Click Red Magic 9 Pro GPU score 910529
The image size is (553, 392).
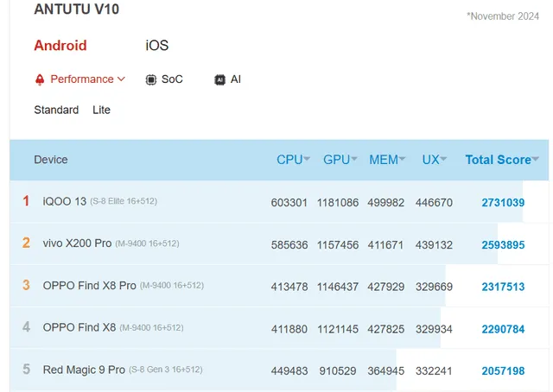[338, 371]
